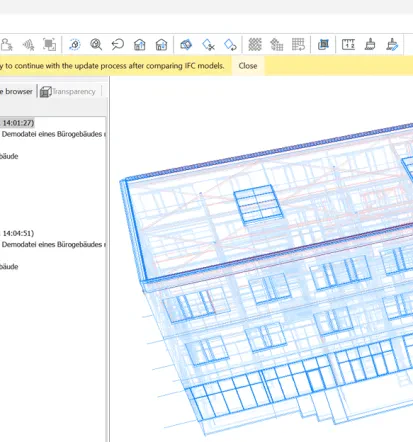Select the measure ruler tool

pyautogui.click(x=348, y=44)
